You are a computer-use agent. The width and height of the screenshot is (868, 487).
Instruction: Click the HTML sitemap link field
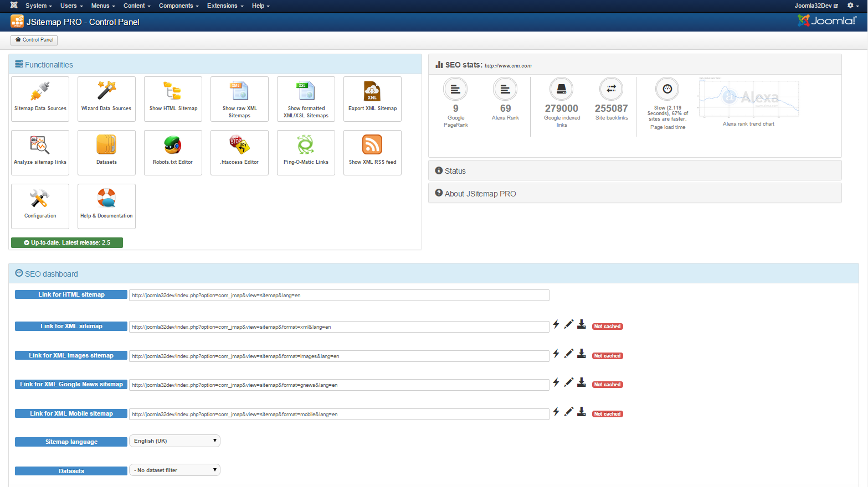pyautogui.click(x=338, y=296)
